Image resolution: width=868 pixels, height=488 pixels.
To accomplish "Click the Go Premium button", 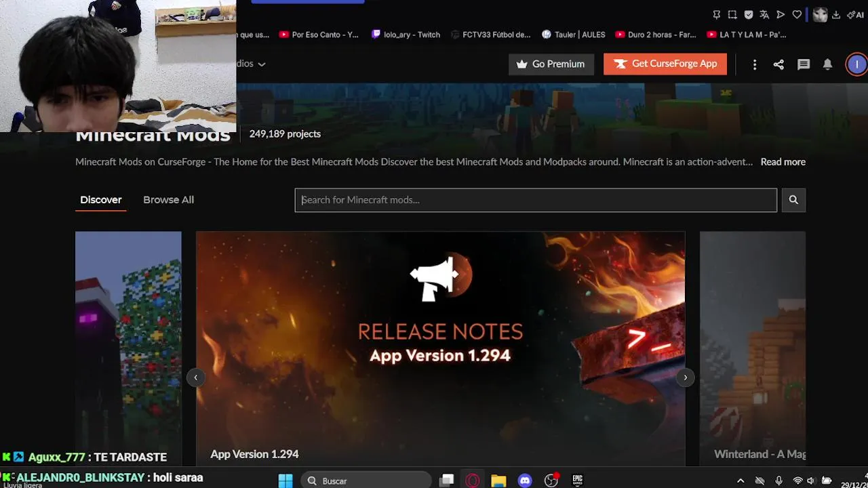I will click(x=551, y=64).
